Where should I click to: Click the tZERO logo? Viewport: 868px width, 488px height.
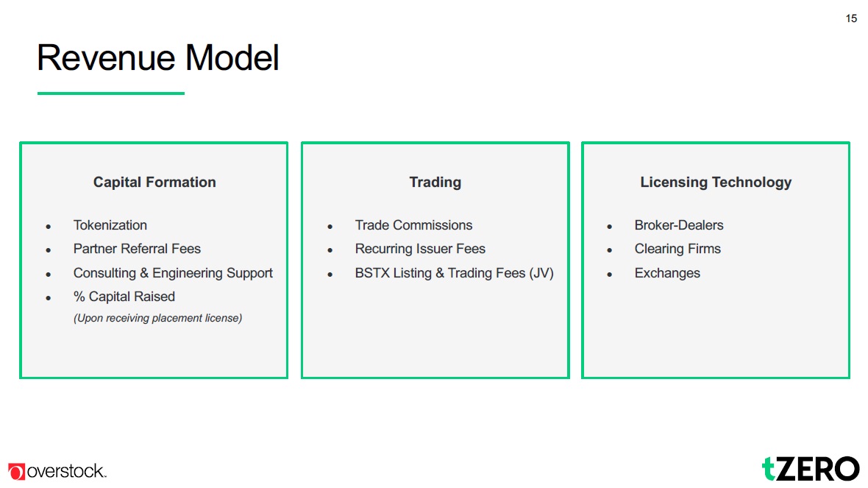[x=810, y=469]
